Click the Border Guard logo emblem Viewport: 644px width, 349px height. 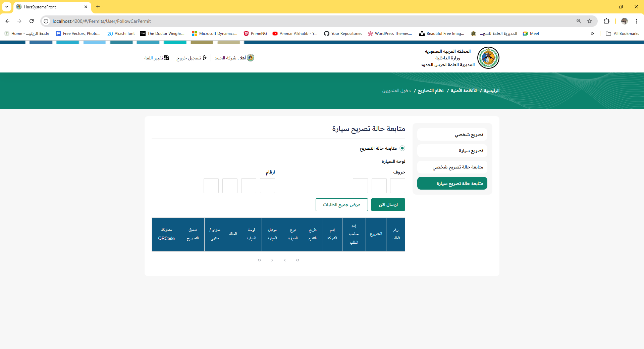point(488,58)
